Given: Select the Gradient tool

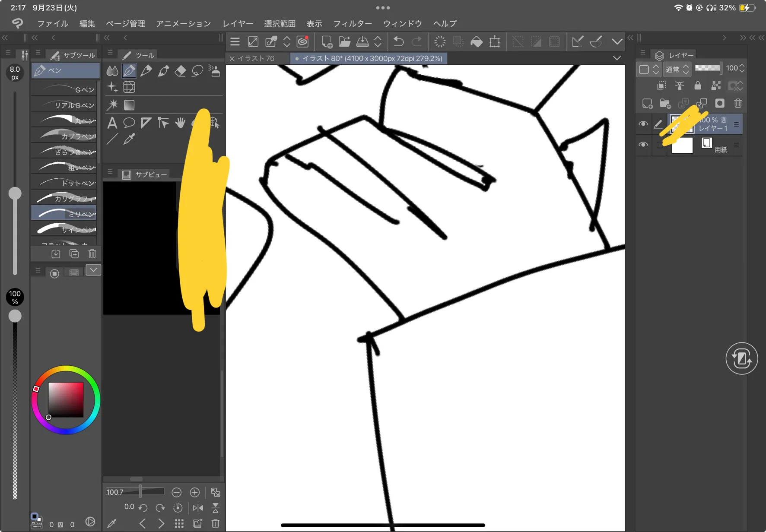Looking at the screenshot, I should pyautogui.click(x=129, y=105).
